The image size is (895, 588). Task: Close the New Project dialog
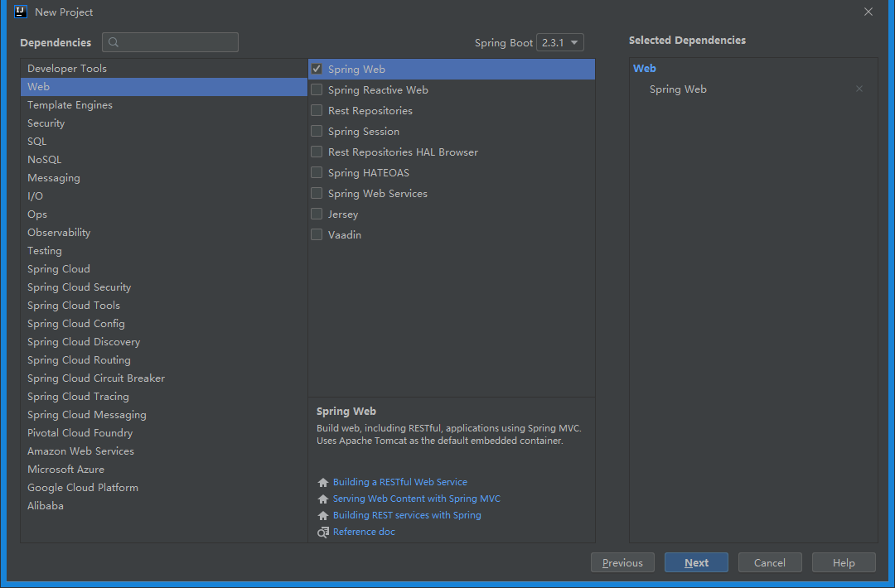[x=868, y=12]
